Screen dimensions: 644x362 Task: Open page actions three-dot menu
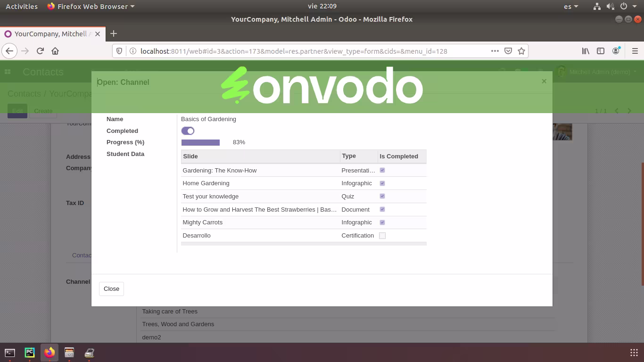[495, 51]
